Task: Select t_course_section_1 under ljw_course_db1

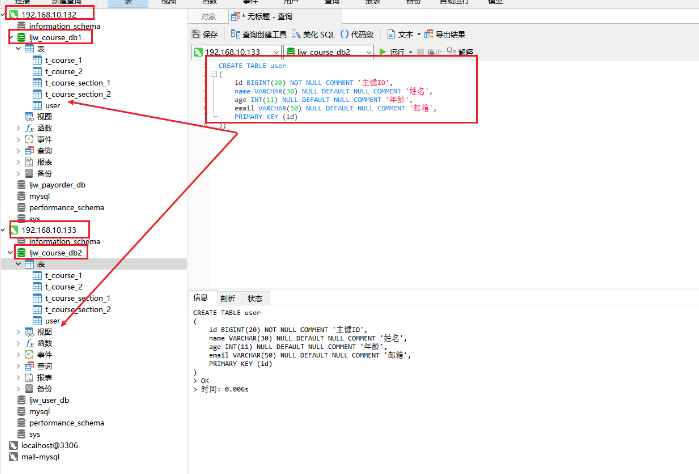Action: (77, 83)
